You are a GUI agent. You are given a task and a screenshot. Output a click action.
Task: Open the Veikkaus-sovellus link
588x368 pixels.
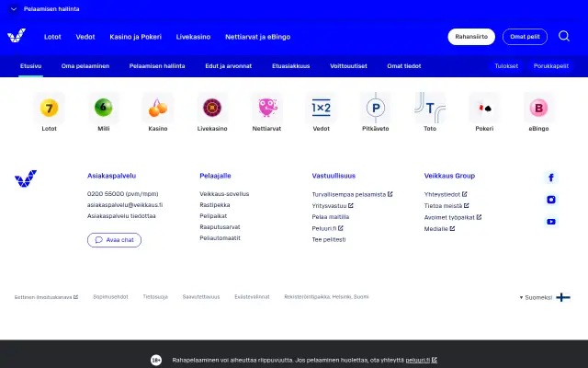click(224, 194)
